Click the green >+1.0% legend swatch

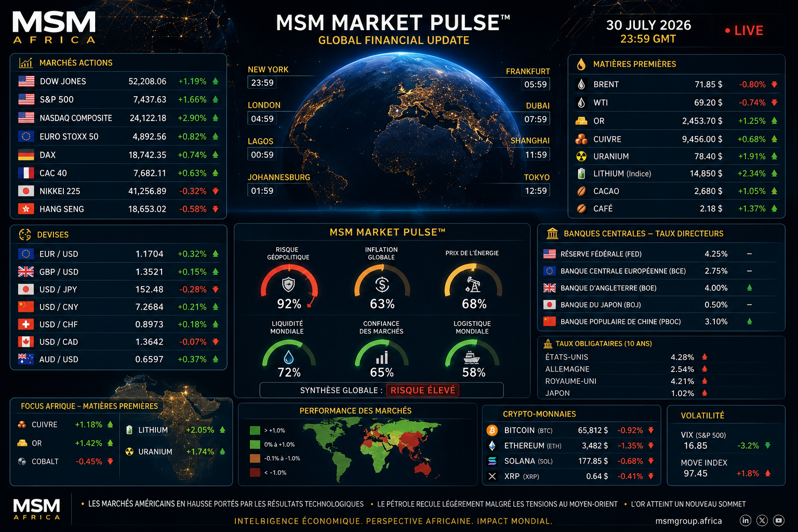(255, 430)
